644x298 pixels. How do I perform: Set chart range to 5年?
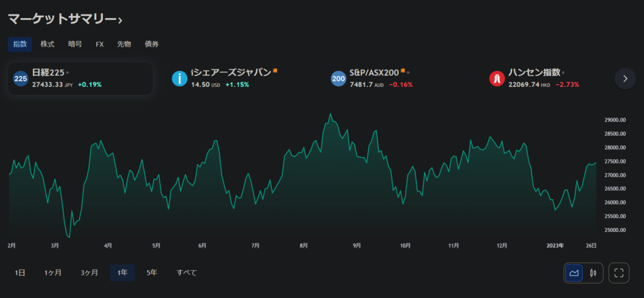click(152, 273)
